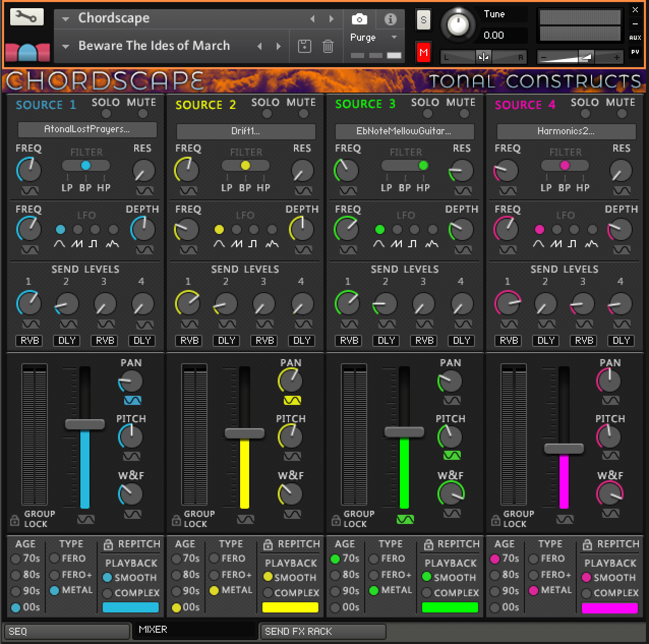
Task: Open EbNoteMellowGuitar sample selector
Action: click(404, 131)
